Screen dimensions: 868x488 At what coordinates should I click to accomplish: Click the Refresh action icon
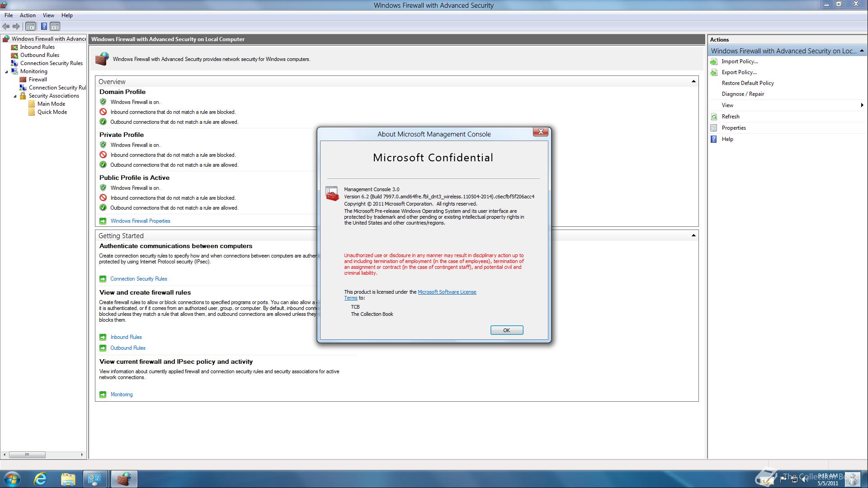point(714,117)
